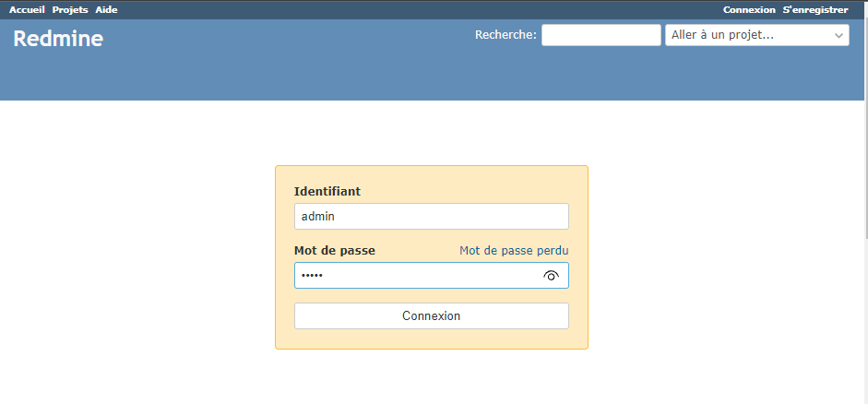Click the Recherche search box
Screen dimensions: 868x404
tap(601, 35)
